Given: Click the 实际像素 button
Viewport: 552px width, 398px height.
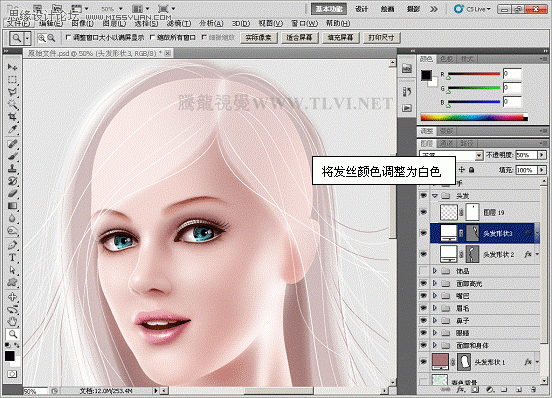Looking at the screenshot, I should [x=259, y=38].
